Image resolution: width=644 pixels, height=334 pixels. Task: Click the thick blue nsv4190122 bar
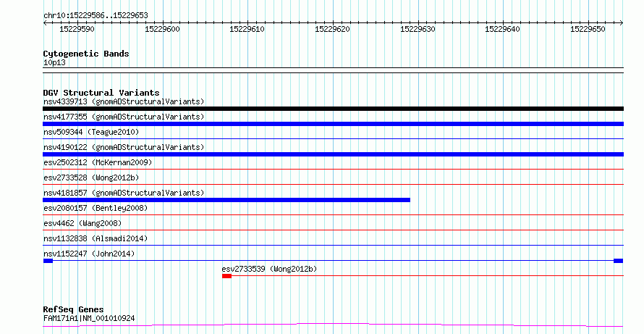coord(333,154)
